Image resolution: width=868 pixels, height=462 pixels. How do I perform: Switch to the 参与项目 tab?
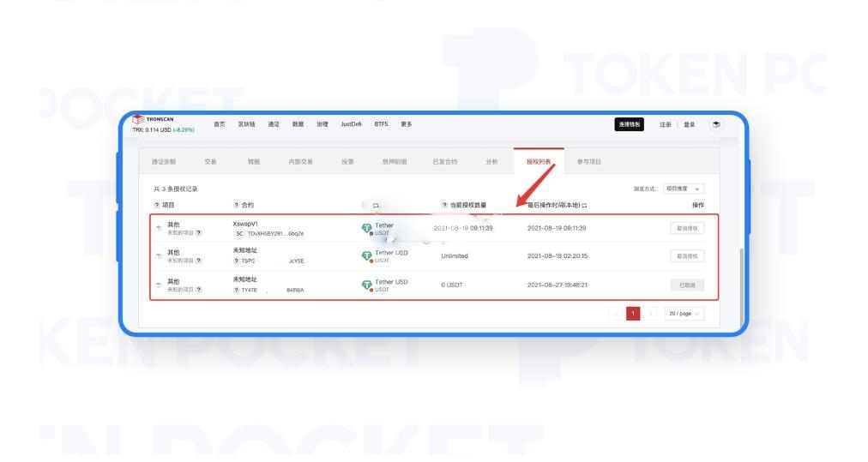588,162
